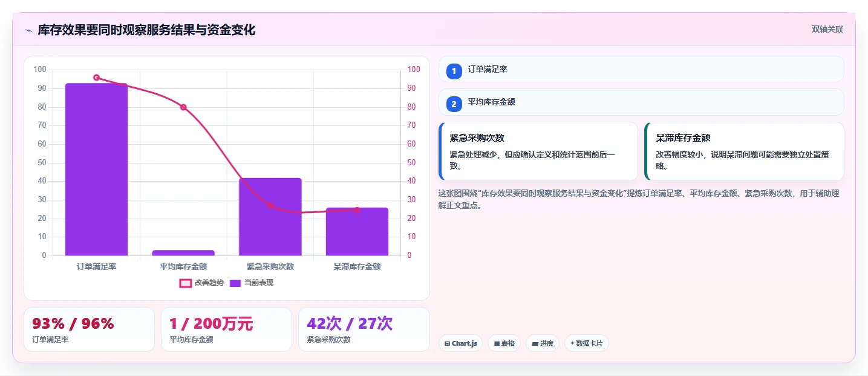The height and width of the screenshot is (376, 868).
Task: Click the small 平均库存金额 purple bar
Action: [183, 252]
